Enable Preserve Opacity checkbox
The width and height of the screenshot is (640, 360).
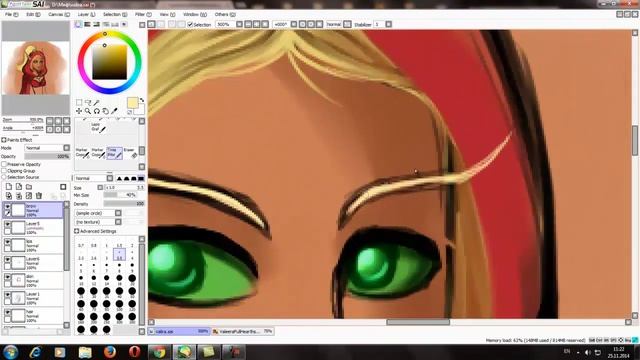pos(4,164)
